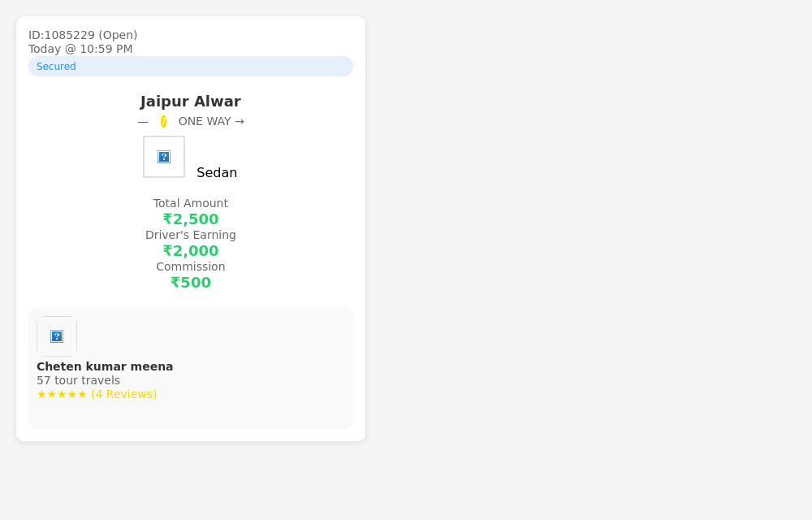Open Cheten kumar meena's profile name

click(x=105, y=366)
